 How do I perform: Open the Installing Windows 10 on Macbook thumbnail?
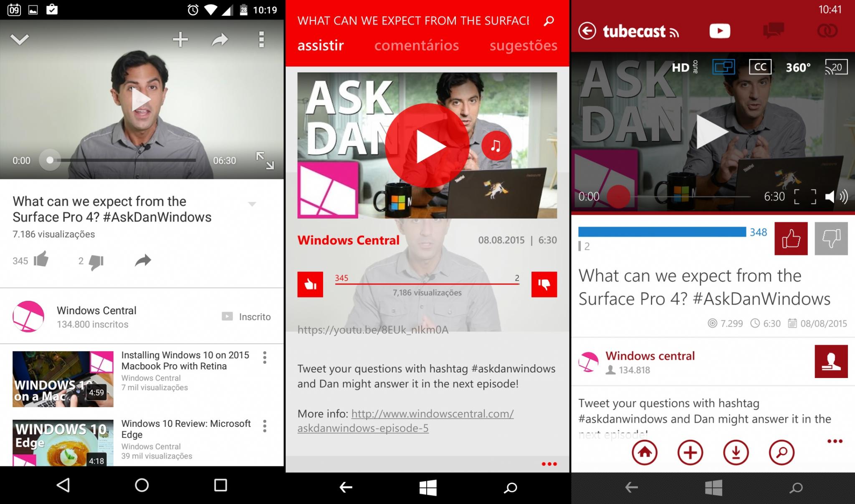pyautogui.click(x=63, y=379)
